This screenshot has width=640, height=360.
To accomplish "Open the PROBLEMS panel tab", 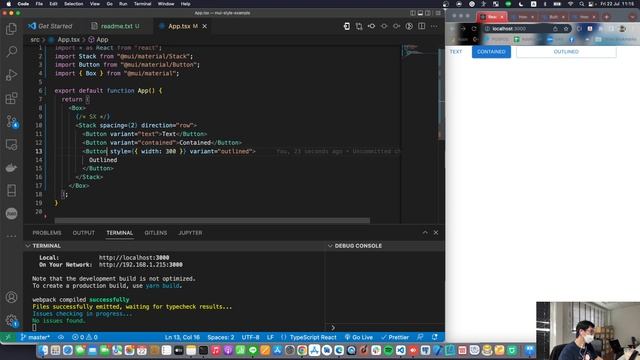I will point(47,233).
